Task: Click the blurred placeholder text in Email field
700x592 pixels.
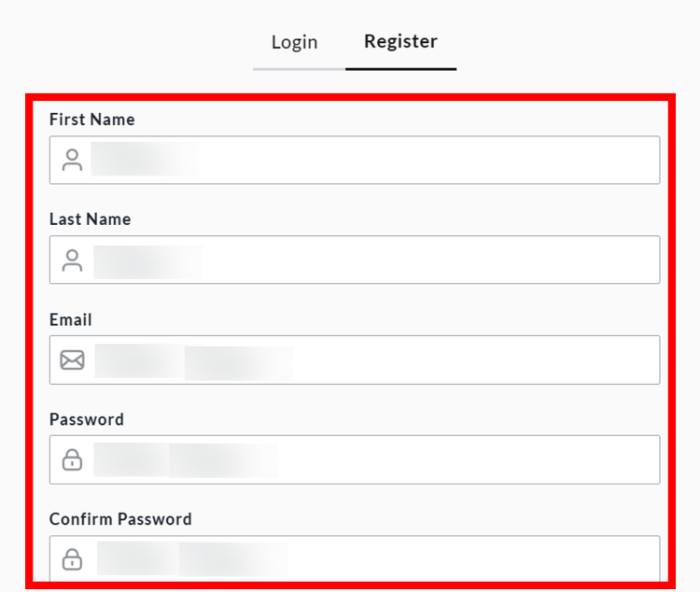Action: point(194,361)
